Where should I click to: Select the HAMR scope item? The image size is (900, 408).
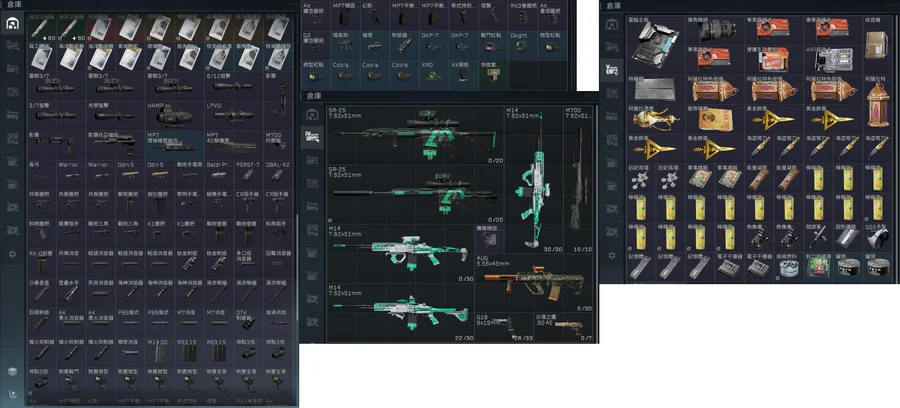click(x=175, y=115)
